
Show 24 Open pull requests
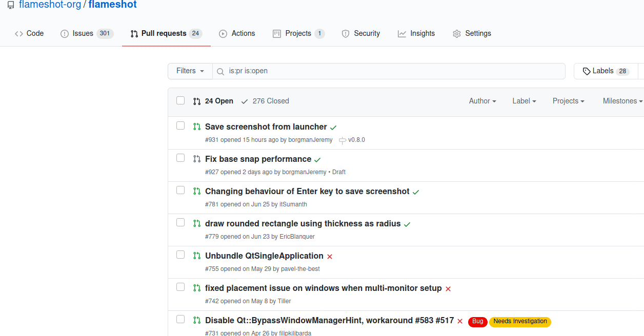[x=213, y=101]
